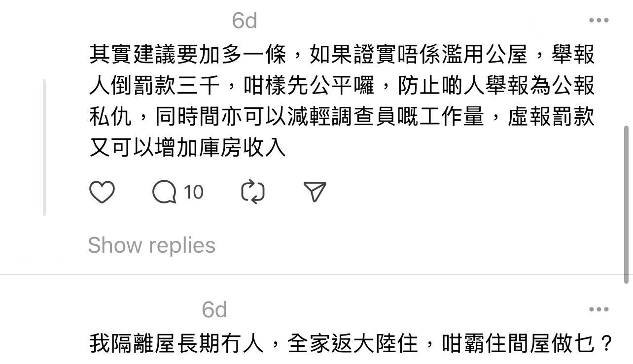This screenshot has height=364, width=633.
Task: Expand the Show replies link
Action: [151, 245]
